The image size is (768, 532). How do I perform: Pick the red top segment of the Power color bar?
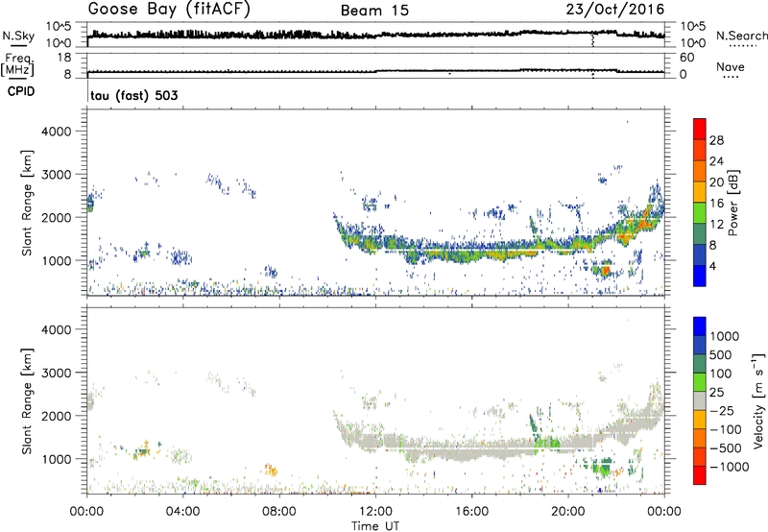[x=700, y=129]
